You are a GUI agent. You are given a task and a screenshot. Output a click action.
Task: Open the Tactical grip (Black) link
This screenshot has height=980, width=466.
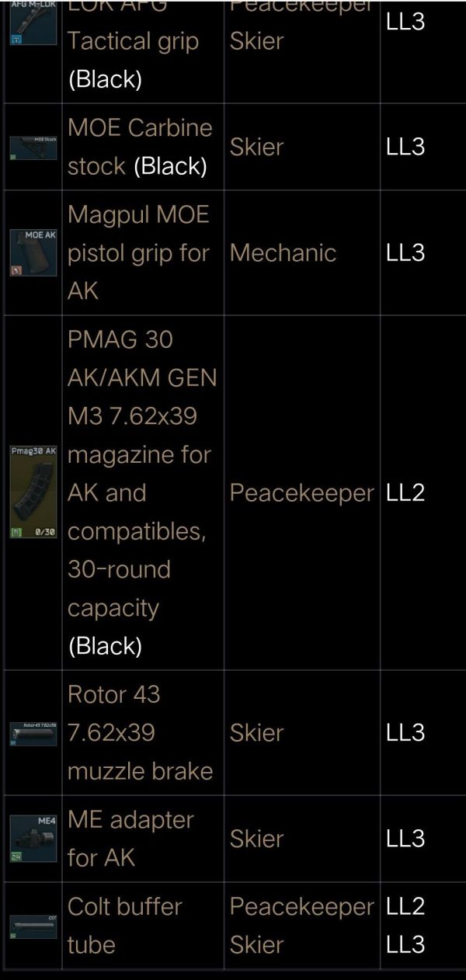click(132, 41)
